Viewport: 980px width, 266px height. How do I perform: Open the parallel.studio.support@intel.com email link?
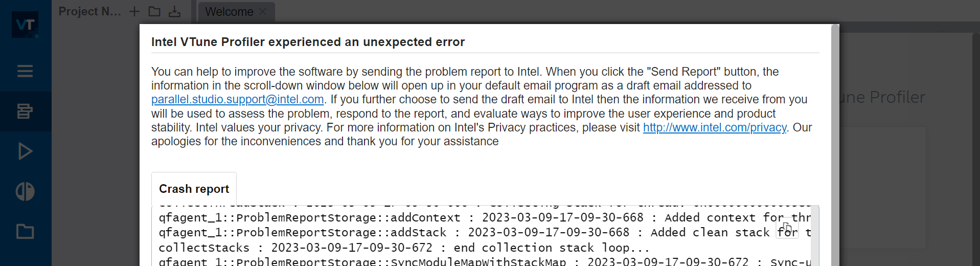pyautogui.click(x=237, y=99)
